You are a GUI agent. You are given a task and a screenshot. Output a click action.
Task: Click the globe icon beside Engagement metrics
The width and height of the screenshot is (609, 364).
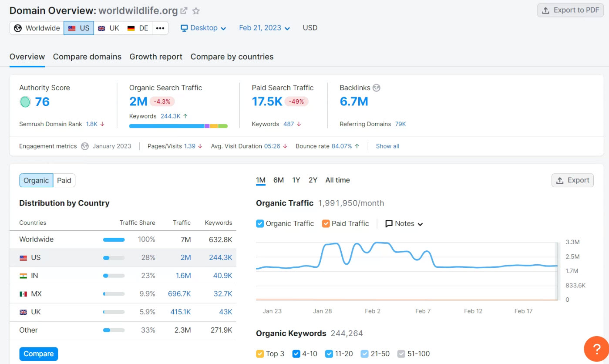tap(85, 146)
